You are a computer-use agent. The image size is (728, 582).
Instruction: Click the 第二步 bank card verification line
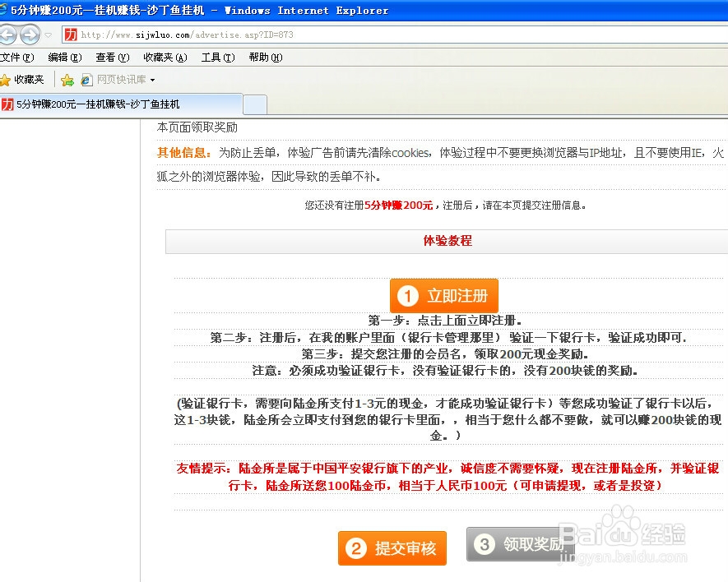(x=448, y=337)
